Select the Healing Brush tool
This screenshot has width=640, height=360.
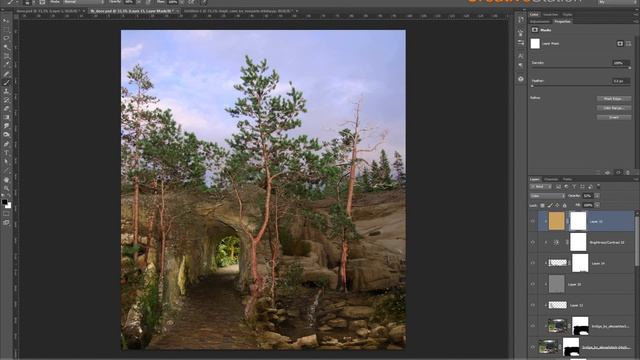(6, 74)
